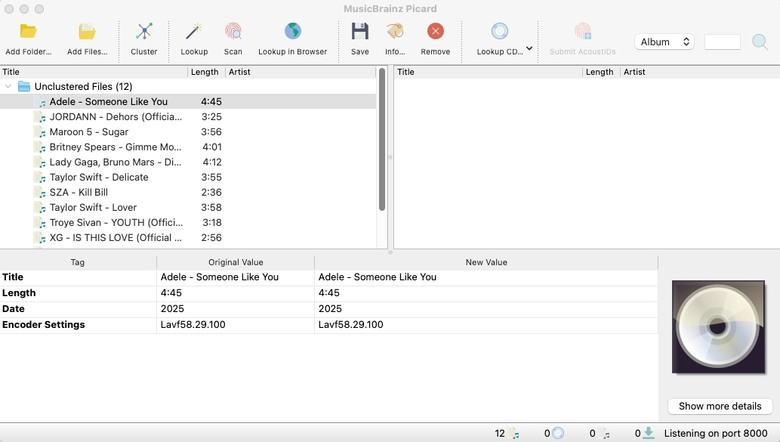Click length '3:56' of Maroon 5 row
Viewport: 780px width, 442px height.
coord(211,132)
